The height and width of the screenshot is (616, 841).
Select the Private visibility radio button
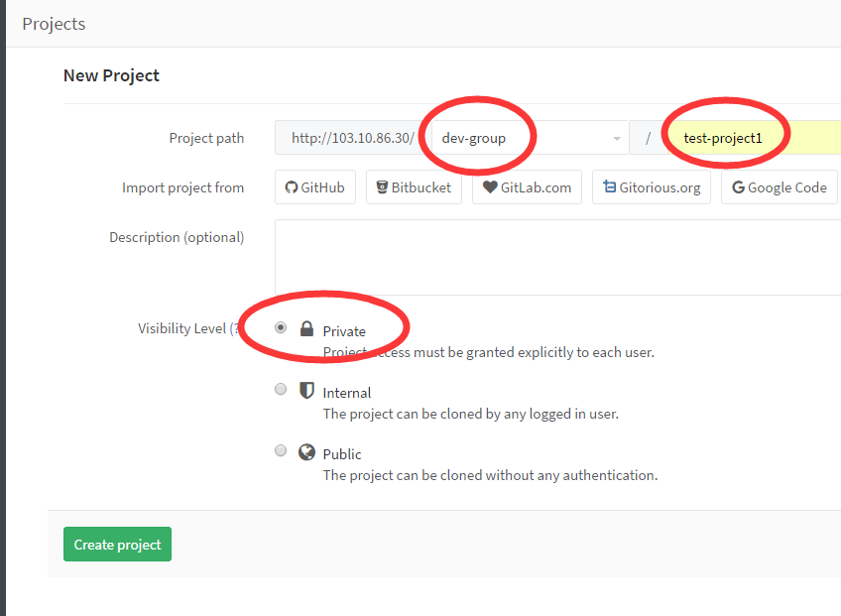[281, 327]
